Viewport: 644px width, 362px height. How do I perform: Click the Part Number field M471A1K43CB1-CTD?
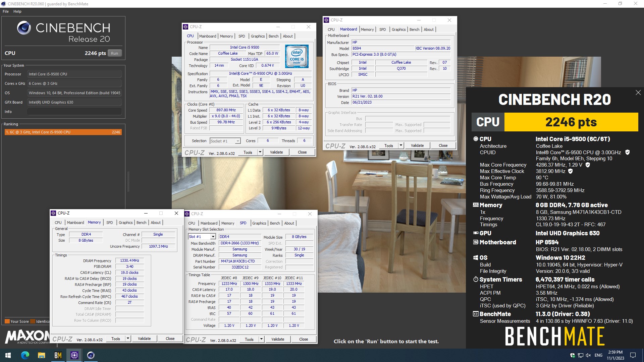pos(240,261)
